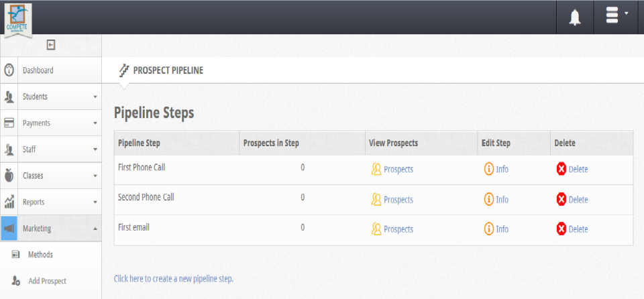Viewport: 644px width, 299px height.
Task: Click the create new pipeline step link
Action: (x=174, y=278)
